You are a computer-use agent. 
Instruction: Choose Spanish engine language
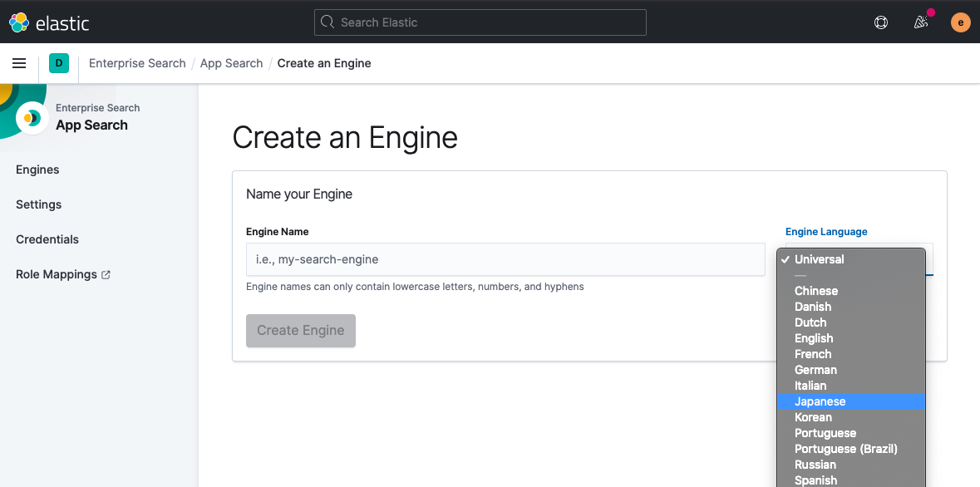850,480
